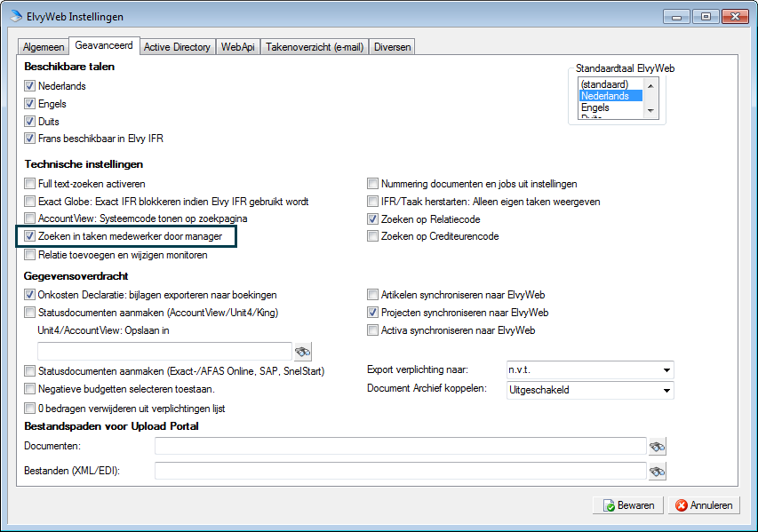758x532 pixels.
Task: Enable Relatie toevoegen en wijzigen monitoren
Action: 30,255
